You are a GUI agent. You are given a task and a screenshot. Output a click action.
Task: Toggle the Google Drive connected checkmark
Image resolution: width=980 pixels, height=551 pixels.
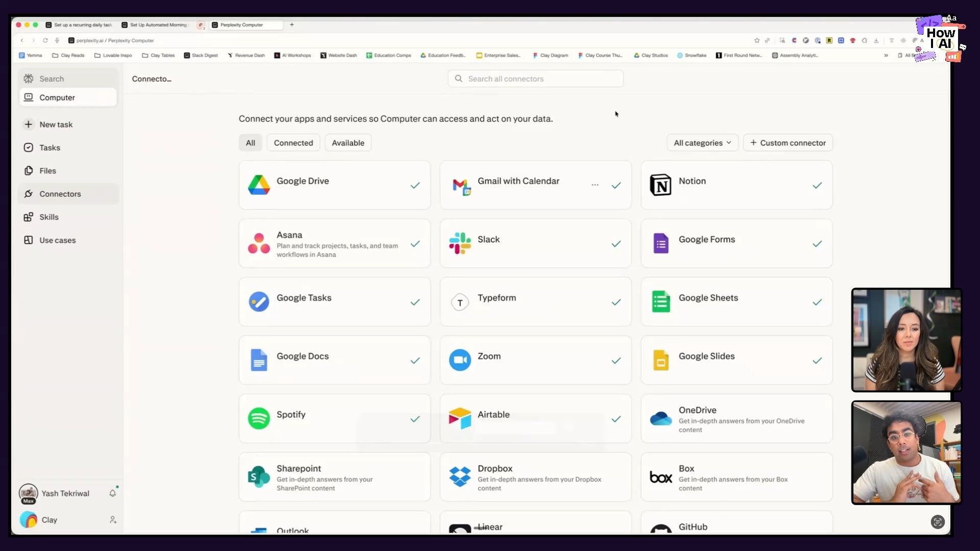(x=415, y=185)
